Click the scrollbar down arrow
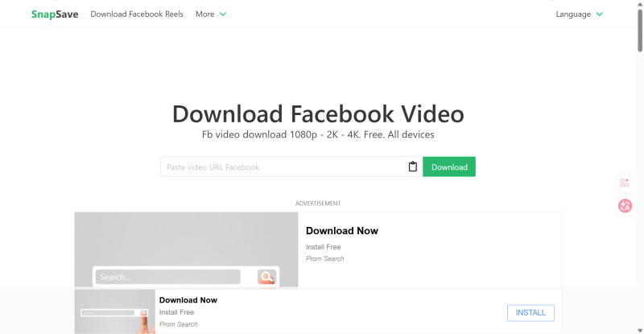Screen dimensions: 644x334 tap(640, 330)
